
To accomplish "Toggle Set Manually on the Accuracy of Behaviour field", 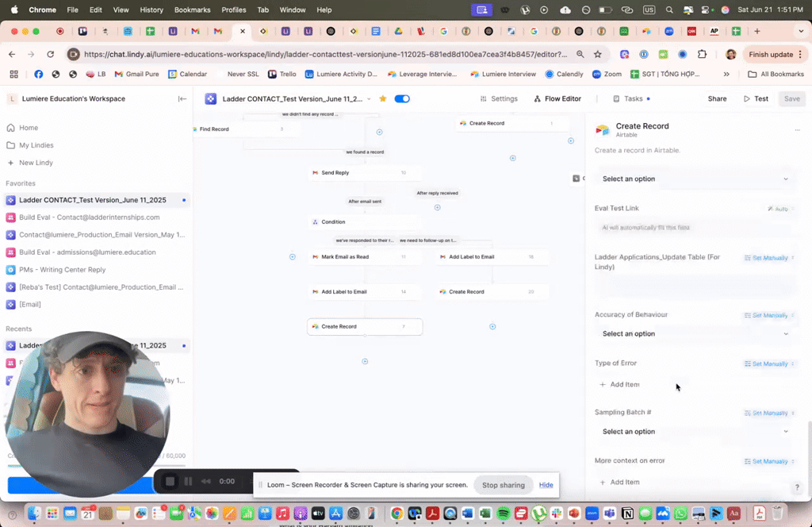I will pos(768,315).
